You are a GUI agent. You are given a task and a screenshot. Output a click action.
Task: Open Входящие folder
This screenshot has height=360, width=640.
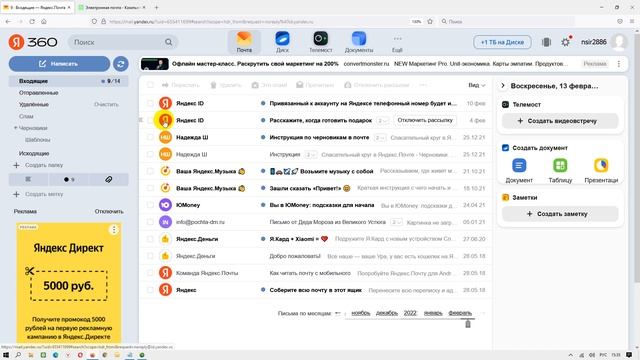point(69,81)
